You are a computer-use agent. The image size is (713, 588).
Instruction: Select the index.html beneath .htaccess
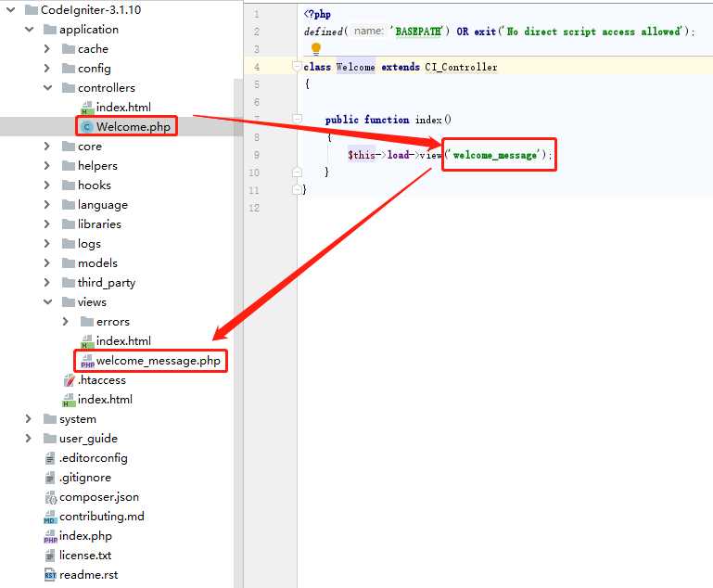[x=105, y=400]
